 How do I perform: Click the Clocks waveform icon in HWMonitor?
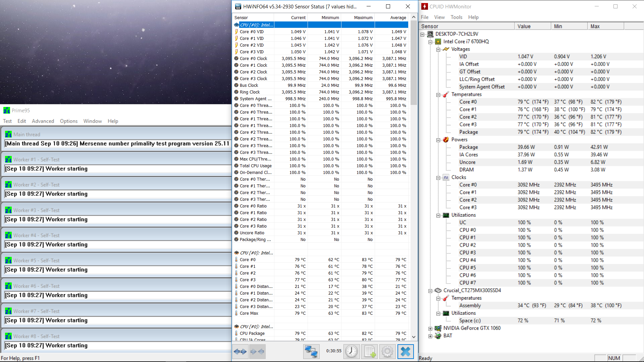click(x=446, y=177)
